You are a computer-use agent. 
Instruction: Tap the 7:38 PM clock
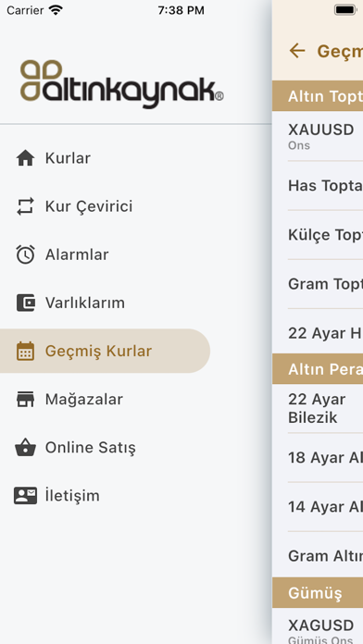181,10
